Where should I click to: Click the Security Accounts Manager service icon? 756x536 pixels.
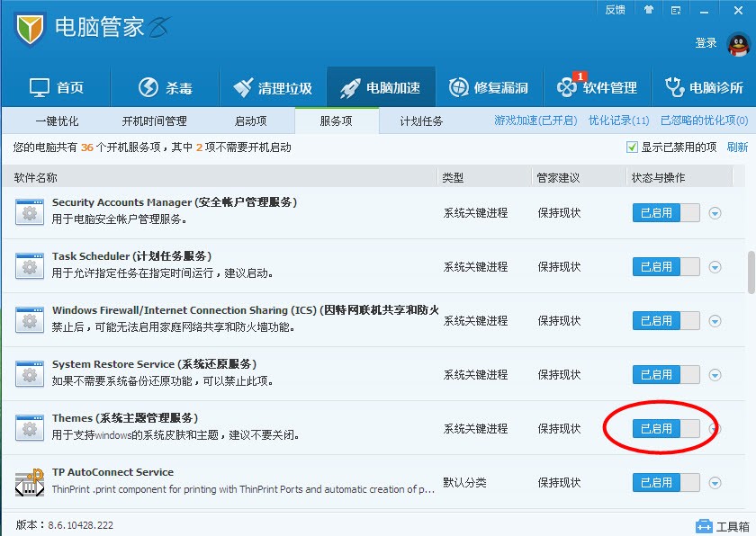30,212
